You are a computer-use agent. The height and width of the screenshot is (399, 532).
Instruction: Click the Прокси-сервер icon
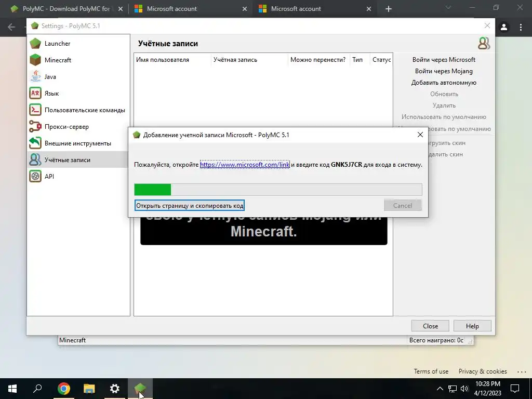pos(35,127)
